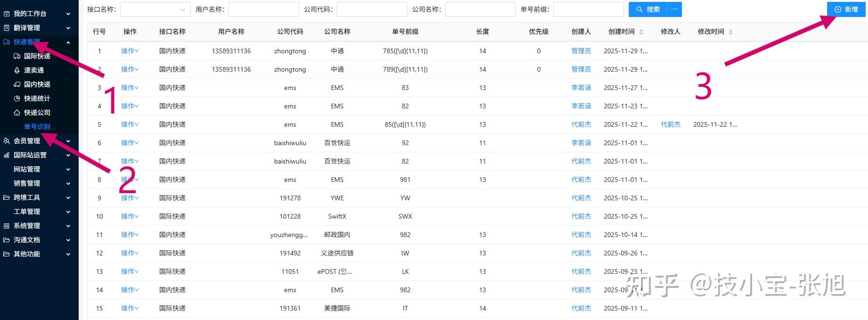Click the 国际快递 truck icon
Image resolution: width=868 pixels, height=320 pixels.
17,56
